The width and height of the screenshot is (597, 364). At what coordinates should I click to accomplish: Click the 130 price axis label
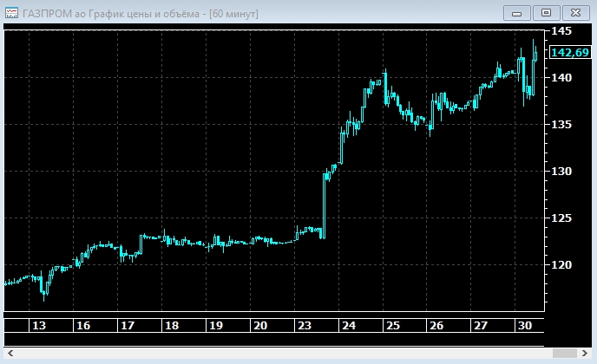(x=562, y=172)
